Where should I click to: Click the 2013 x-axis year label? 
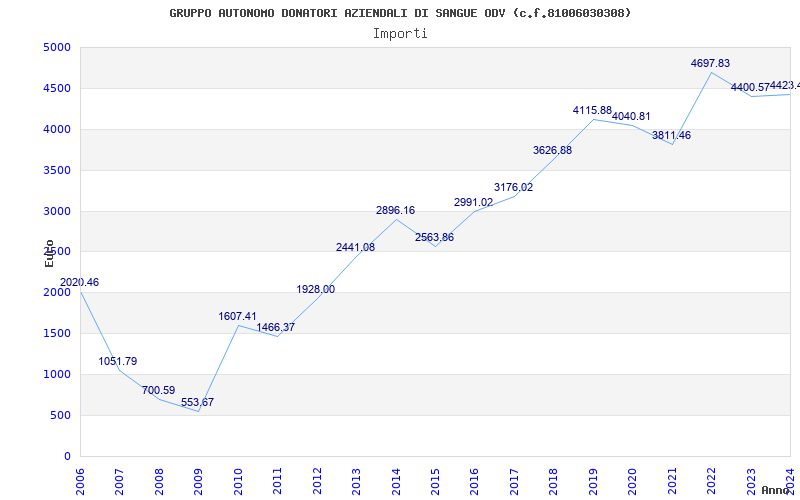356,481
